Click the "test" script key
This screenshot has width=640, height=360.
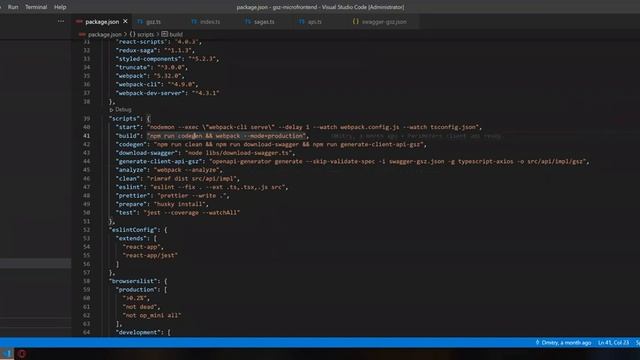coord(126,213)
